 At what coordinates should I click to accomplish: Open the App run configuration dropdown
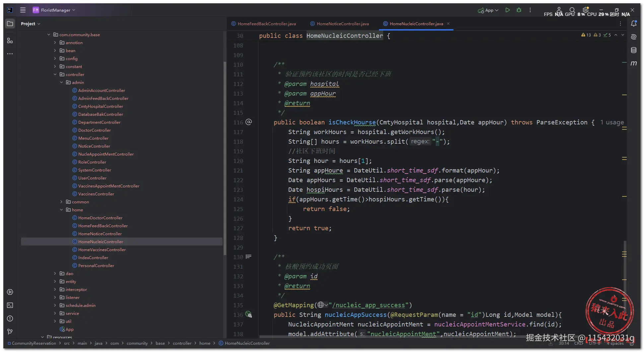click(488, 10)
